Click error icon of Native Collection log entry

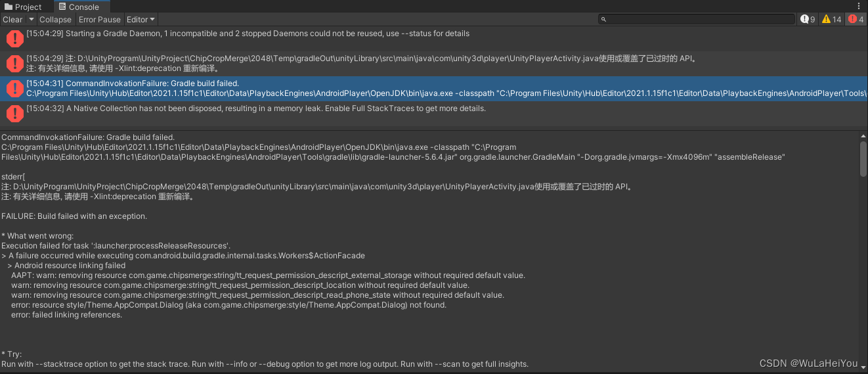coord(14,114)
